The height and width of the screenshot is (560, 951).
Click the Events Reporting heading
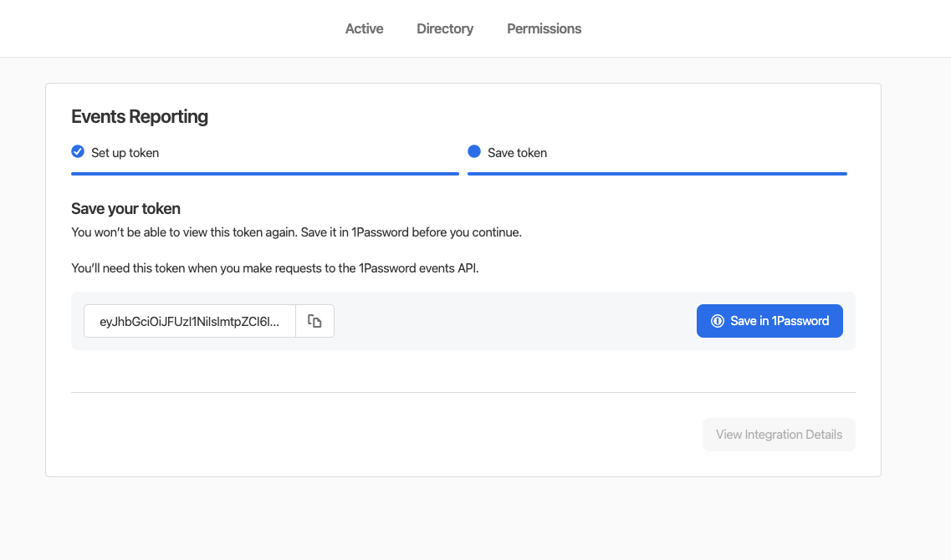140,117
